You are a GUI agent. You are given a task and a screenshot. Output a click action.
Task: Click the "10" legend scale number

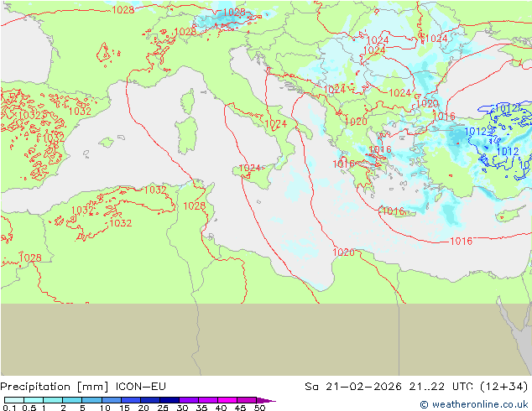(x=105, y=408)
